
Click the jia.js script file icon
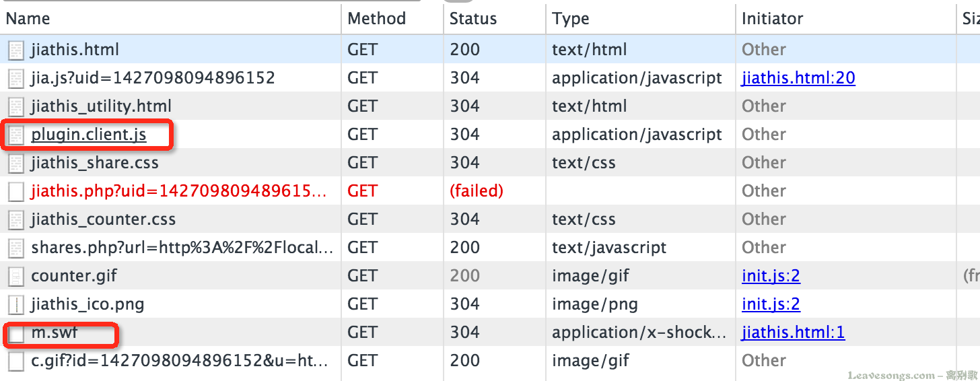(x=16, y=78)
